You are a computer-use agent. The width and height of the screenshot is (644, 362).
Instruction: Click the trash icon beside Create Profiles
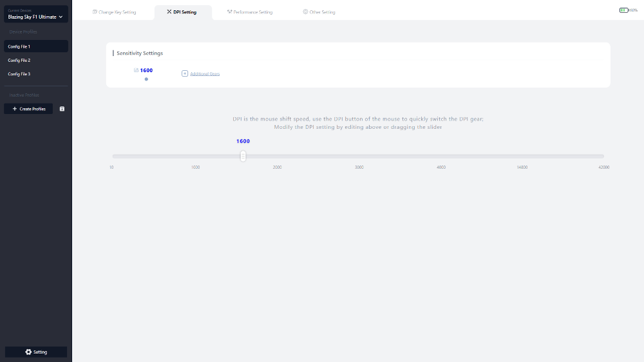pyautogui.click(x=62, y=109)
